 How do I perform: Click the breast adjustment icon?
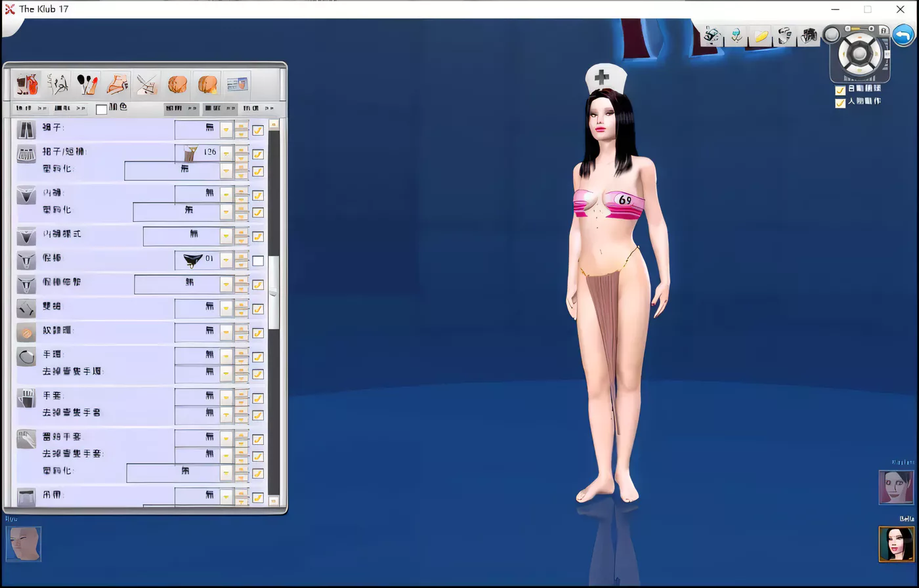click(x=177, y=84)
